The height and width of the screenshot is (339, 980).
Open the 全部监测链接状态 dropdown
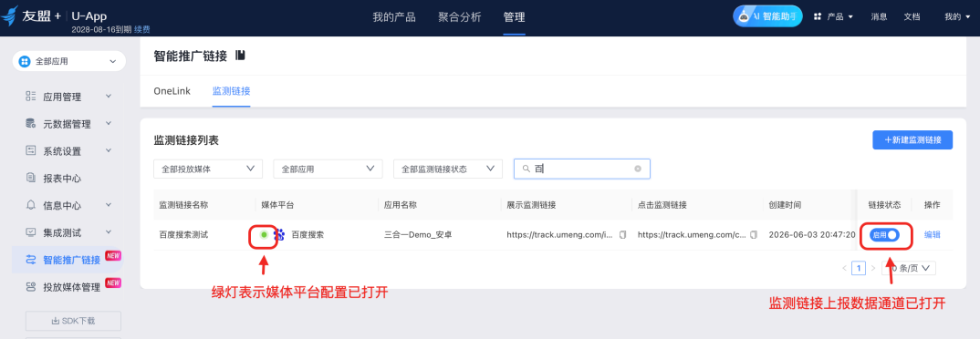pyautogui.click(x=447, y=169)
